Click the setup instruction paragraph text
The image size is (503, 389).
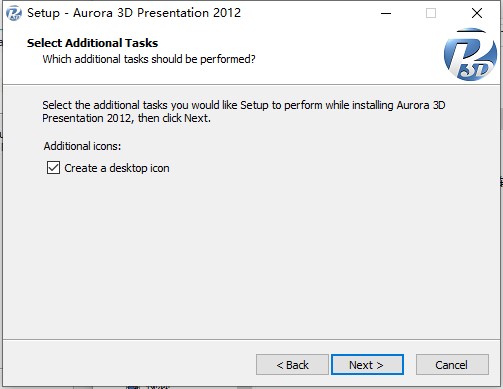(244, 112)
